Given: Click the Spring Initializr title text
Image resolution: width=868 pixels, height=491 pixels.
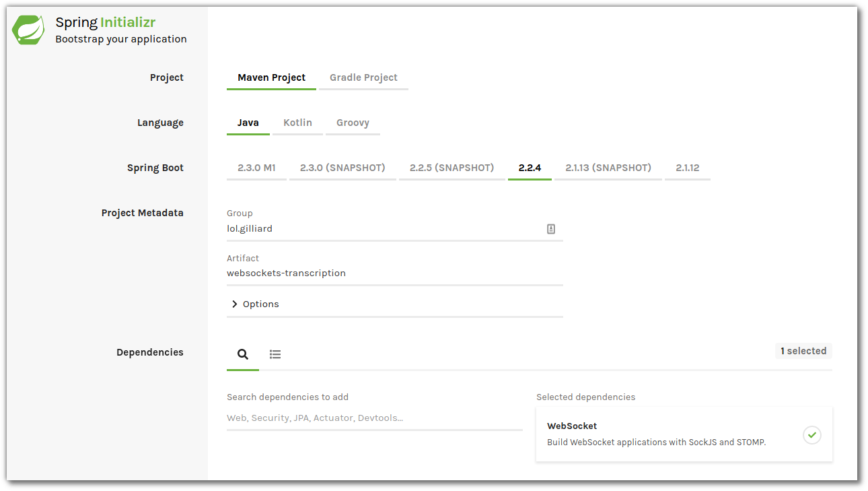Looking at the screenshot, I should click(106, 22).
